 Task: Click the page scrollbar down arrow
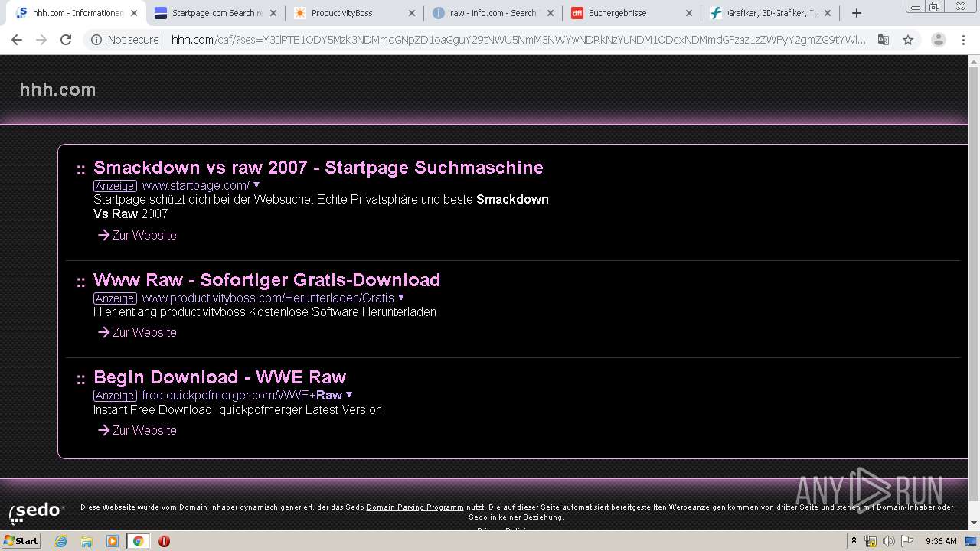tap(974, 523)
